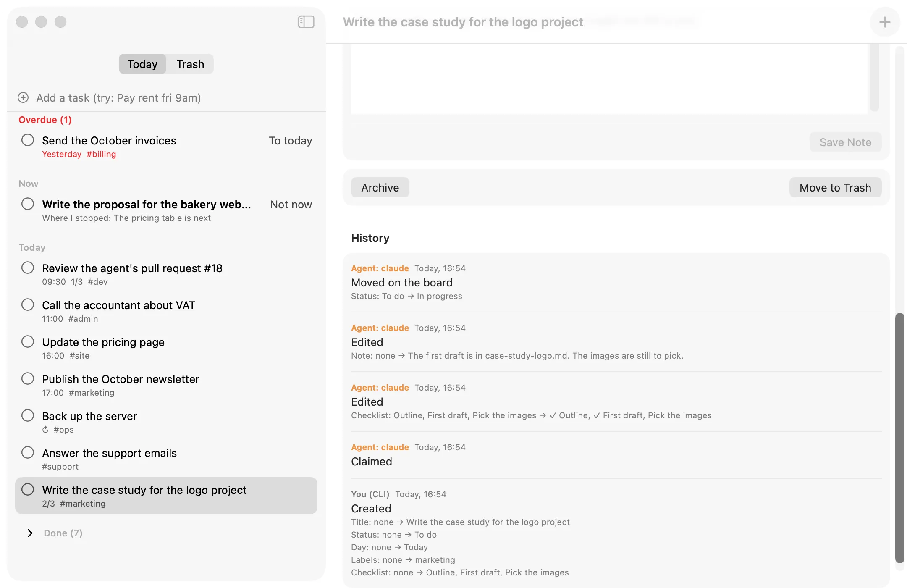Click the History heading
Image resolution: width=907 pixels, height=588 pixels.
[370, 238]
